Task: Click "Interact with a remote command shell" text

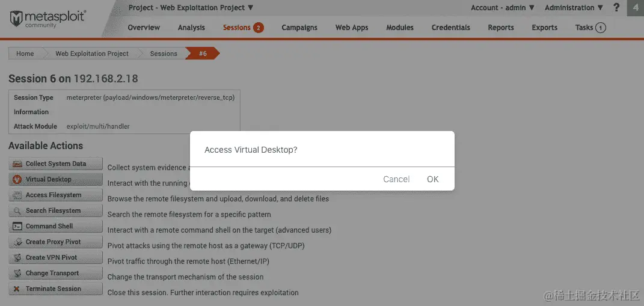Action: pos(219,230)
